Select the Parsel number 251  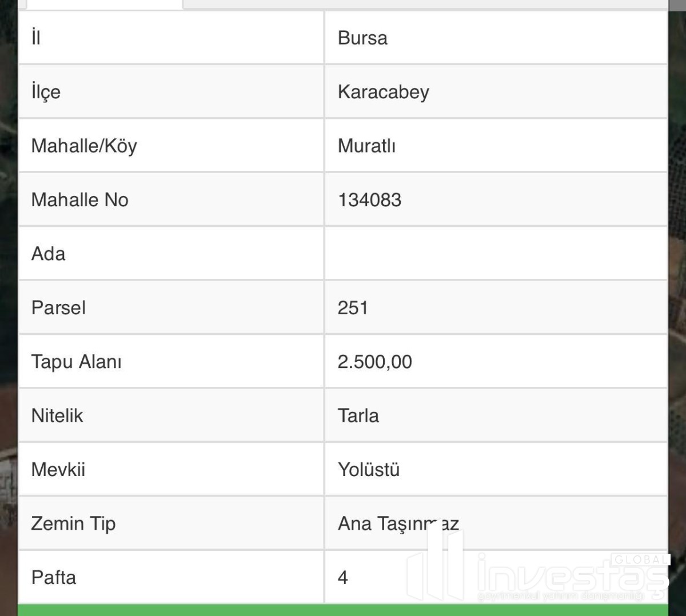[353, 308]
